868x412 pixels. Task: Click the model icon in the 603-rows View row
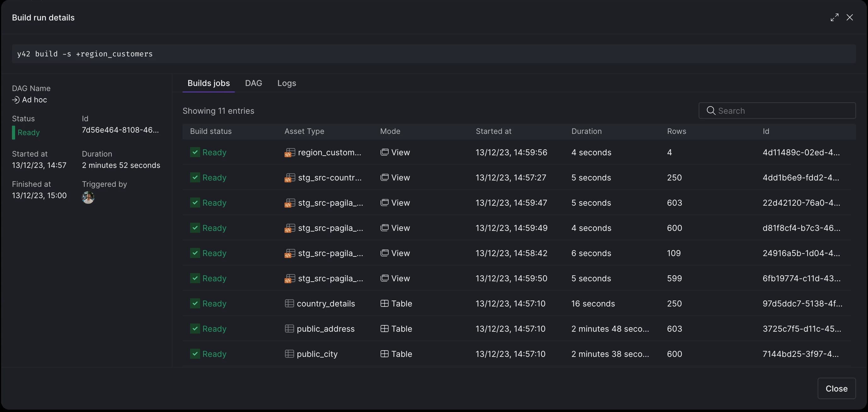pyautogui.click(x=290, y=203)
